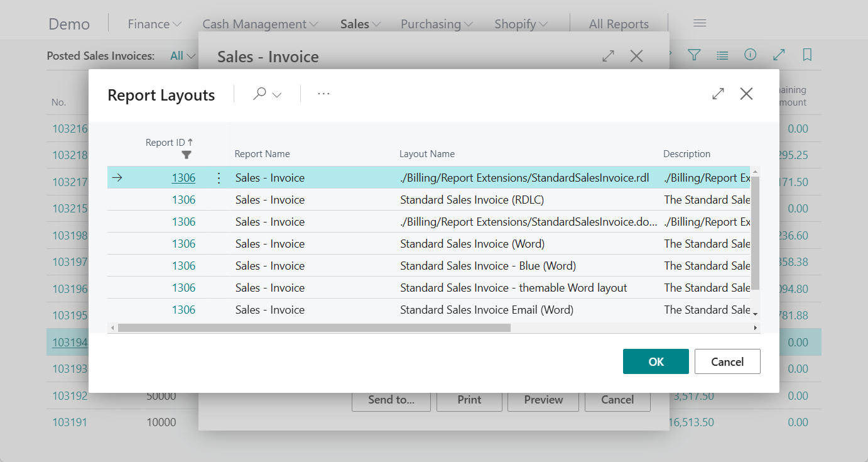The image size is (868, 462).
Task: Confirm the layout selection with OK
Action: point(655,361)
